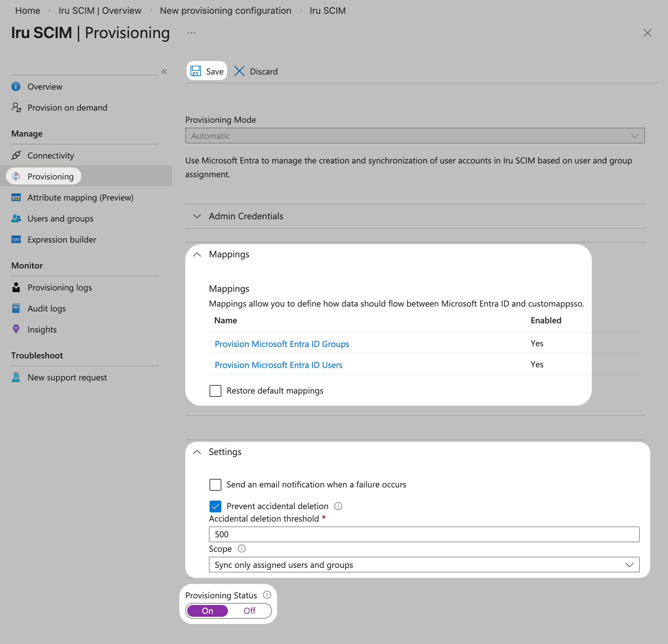Click Accidental deletion threshold input field
The image size is (668, 644).
click(x=424, y=534)
